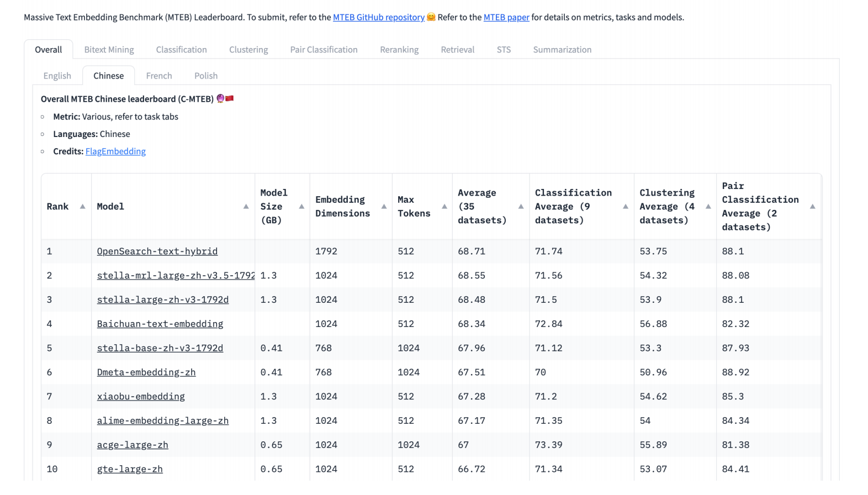
Task: Open the OpenSearch-text-hybrid model page
Action: click(x=157, y=251)
